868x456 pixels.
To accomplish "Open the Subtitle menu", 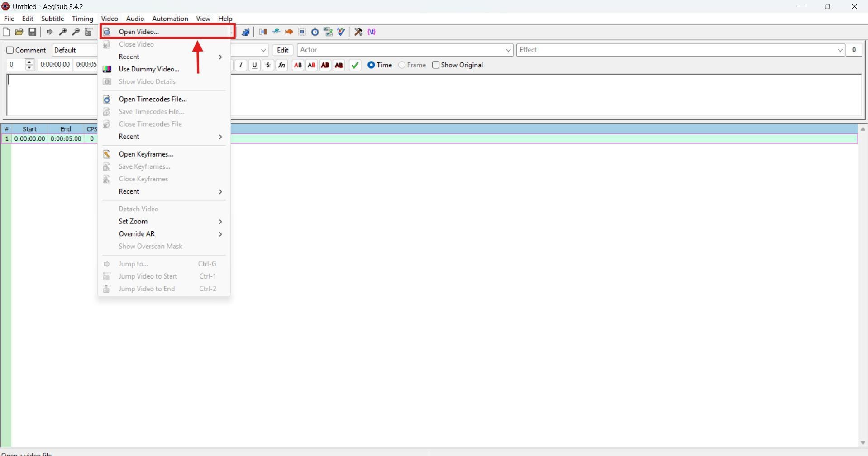I will click(x=52, y=19).
